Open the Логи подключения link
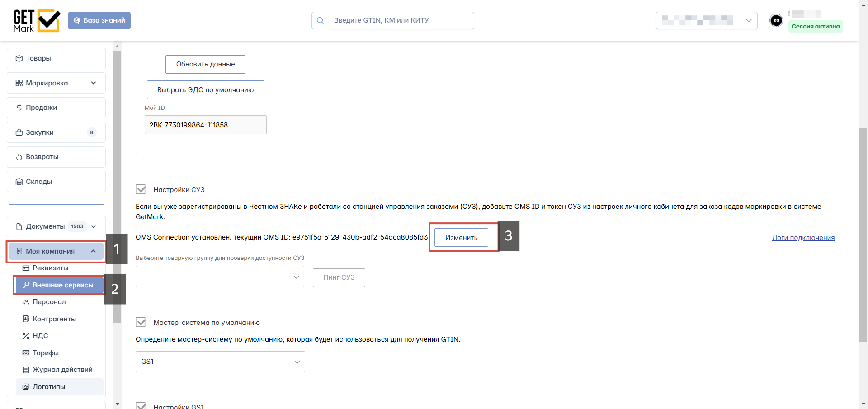This screenshot has width=868, height=409. 803,238
